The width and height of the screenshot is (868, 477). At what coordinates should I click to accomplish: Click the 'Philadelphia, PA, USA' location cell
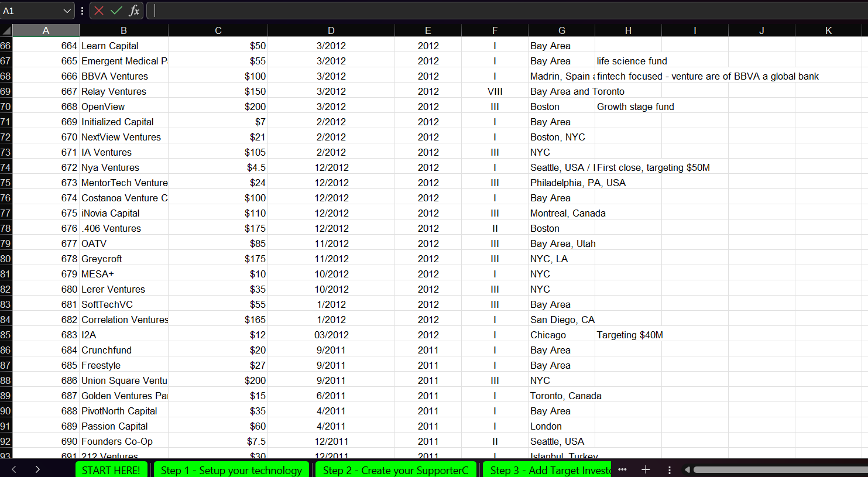click(x=561, y=183)
